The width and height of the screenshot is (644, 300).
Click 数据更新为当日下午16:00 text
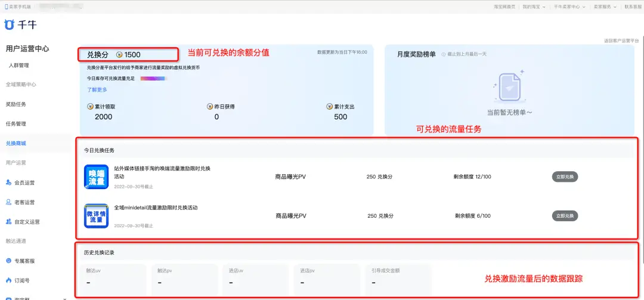coord(342,52)
